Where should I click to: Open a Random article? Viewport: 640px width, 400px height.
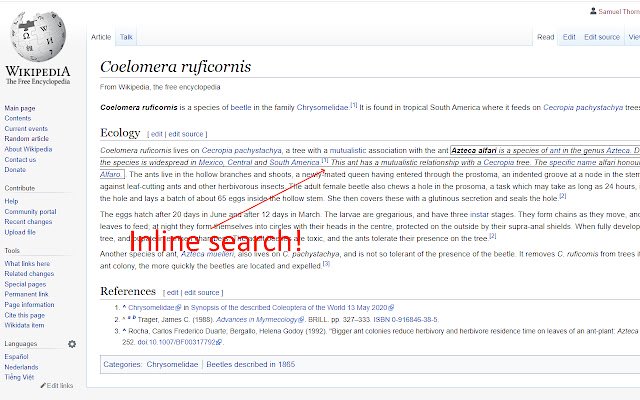click(27, 139)
